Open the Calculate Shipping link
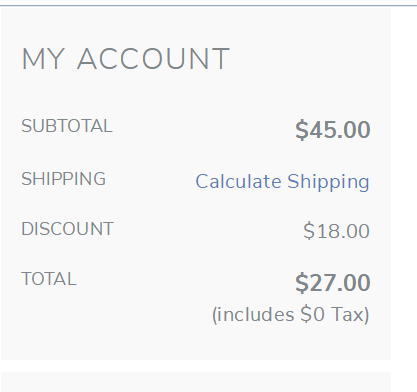 [282, 182]
